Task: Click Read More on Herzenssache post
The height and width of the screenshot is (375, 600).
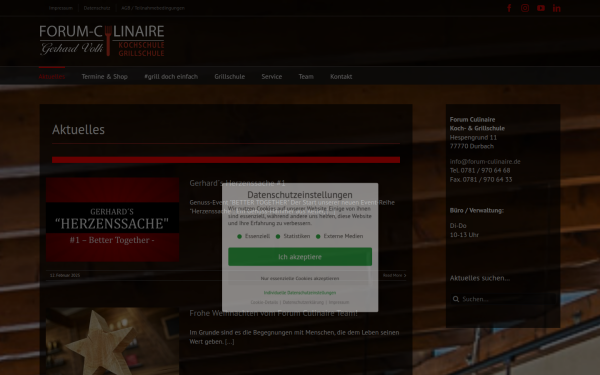Action: (395, 275)
